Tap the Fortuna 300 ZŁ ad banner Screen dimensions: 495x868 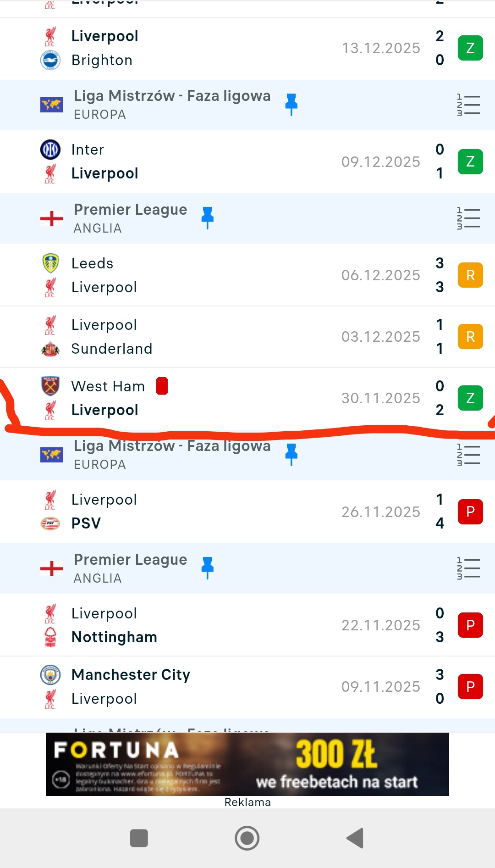click(247, 764)
